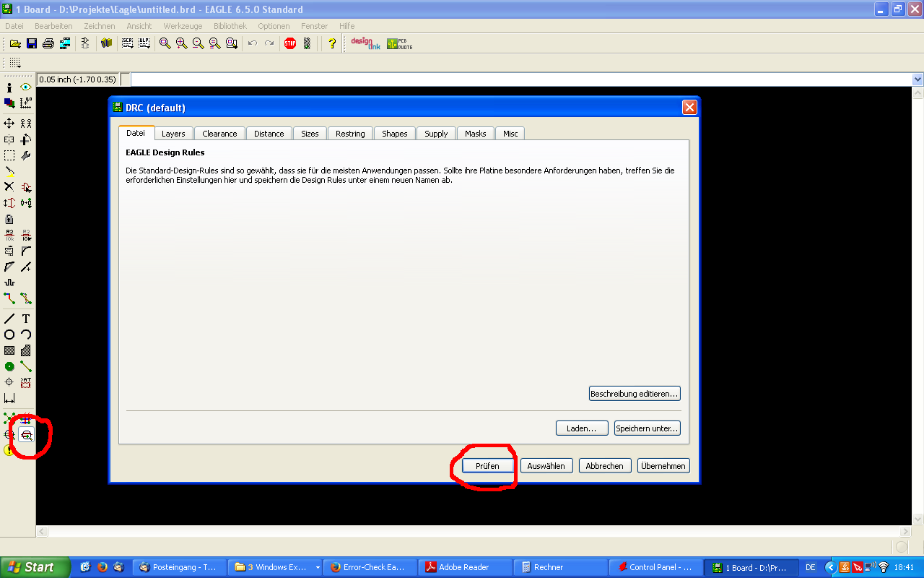
Task: Open the Windows Start menu
Action: (x=35, y=567)
